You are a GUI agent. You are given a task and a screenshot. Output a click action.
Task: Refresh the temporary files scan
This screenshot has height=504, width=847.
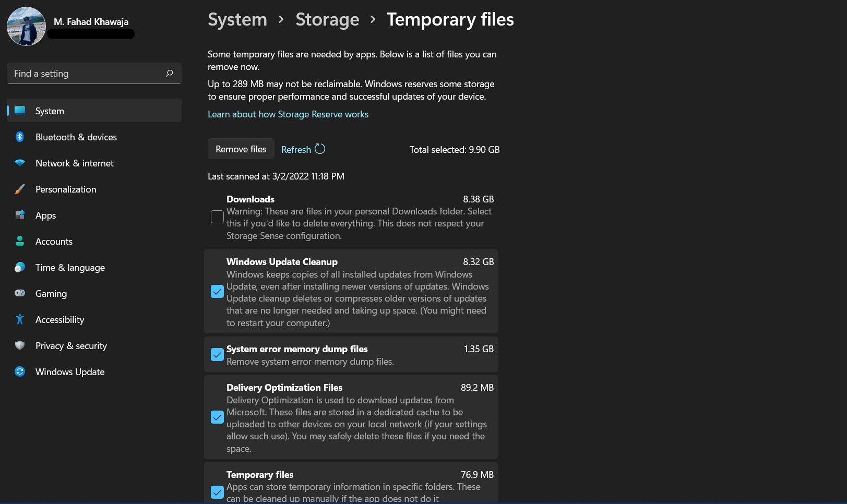303,149
